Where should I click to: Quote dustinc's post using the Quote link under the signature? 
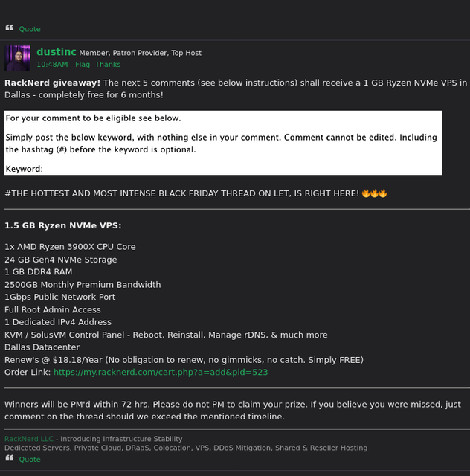point(30,460)
